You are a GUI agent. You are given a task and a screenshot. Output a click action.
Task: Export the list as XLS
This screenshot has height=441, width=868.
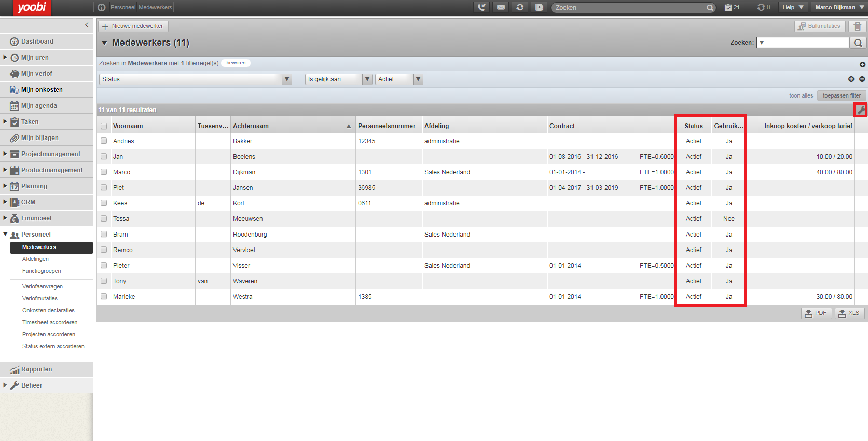[x=849, y=313]
